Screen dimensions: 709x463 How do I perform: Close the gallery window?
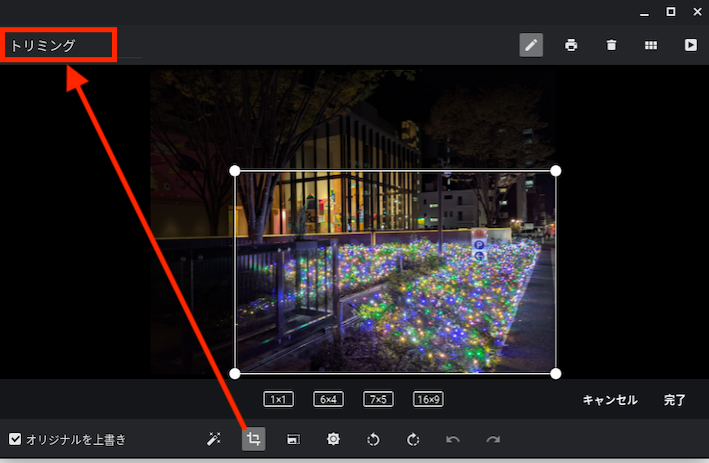pyautogui.click(x=698, y=12)
